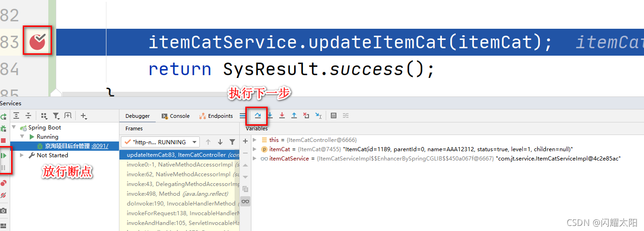
Task: Click the Open in New Tab icon
Action: click(x=68, y=115)
